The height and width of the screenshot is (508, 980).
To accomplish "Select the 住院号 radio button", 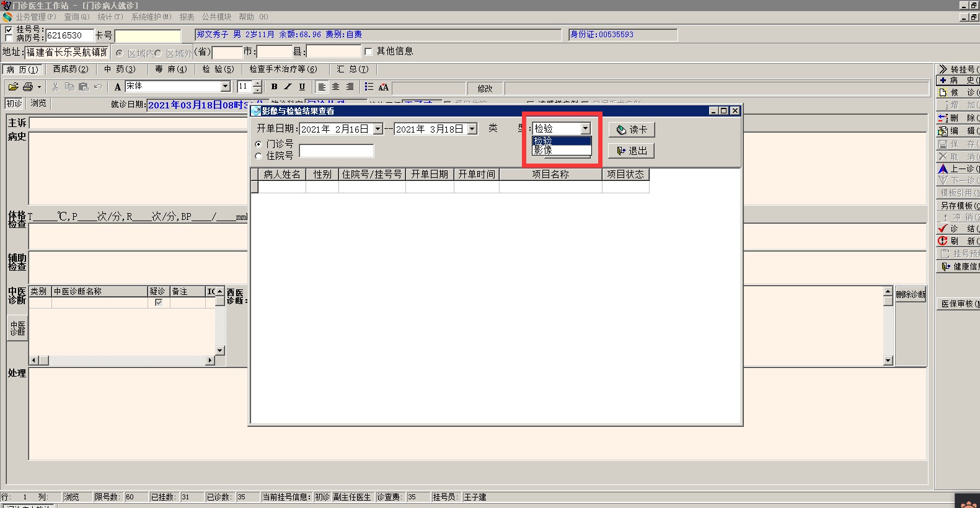I will (x=258, y=156).
